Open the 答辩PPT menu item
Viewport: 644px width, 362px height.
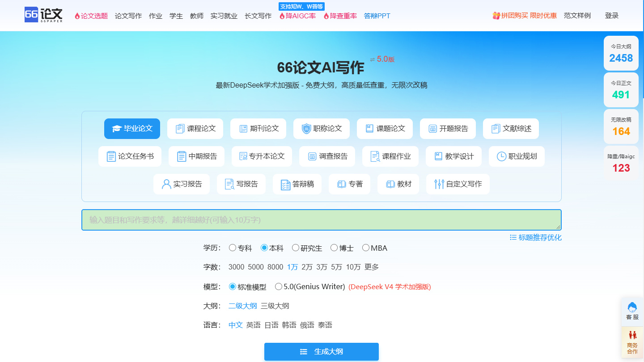pos(377,16)
